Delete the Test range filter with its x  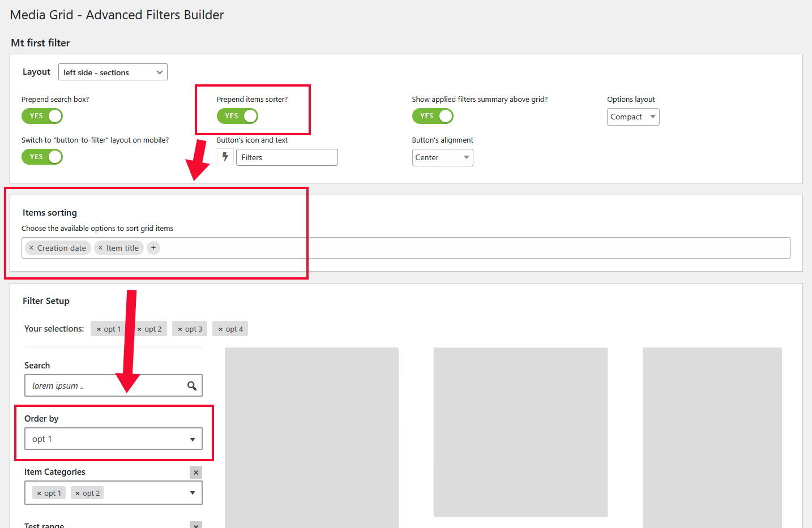point(196,525)
